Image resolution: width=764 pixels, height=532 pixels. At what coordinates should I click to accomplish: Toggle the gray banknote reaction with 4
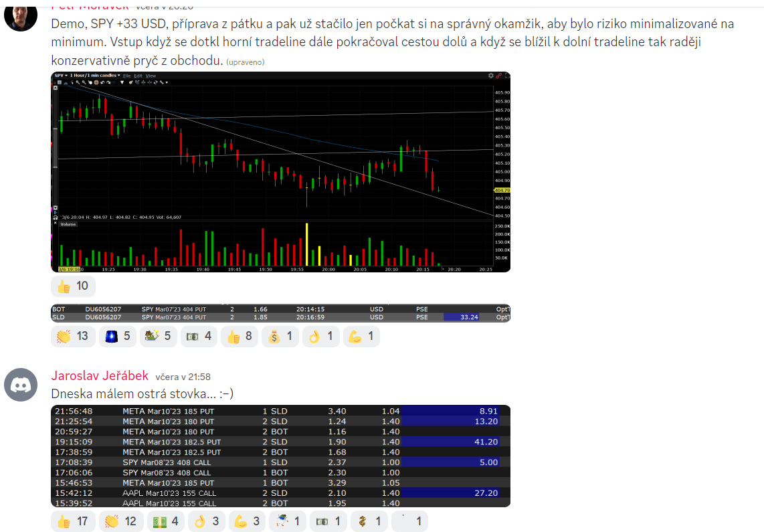[199, 336]
